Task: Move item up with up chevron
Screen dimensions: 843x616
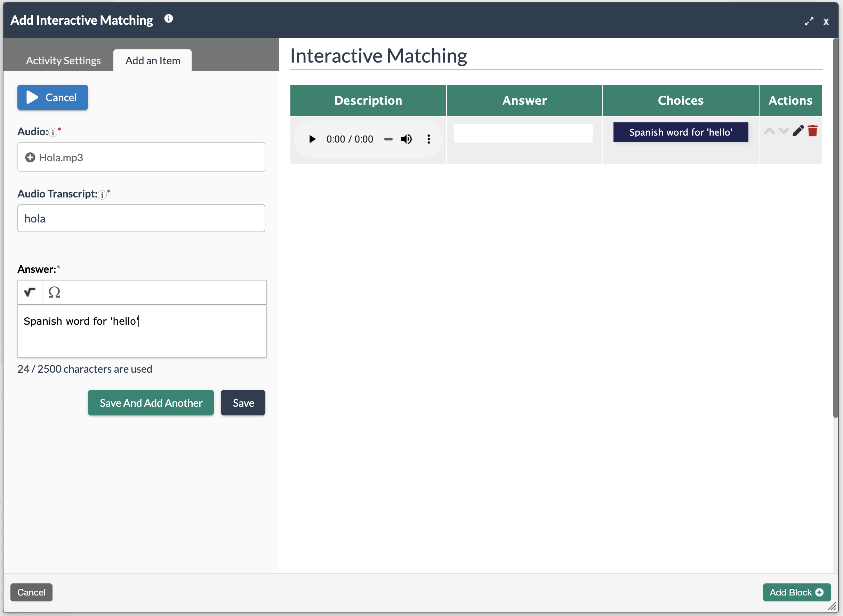Action: click(769, 131)
